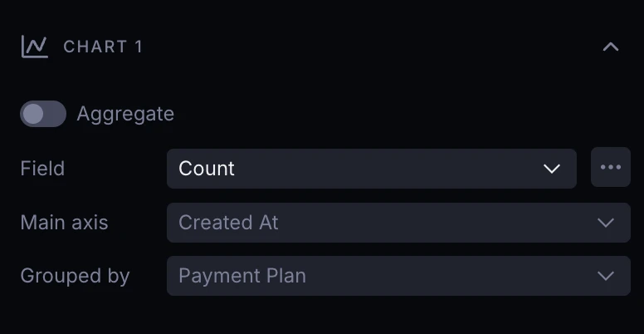The image size is (644, 334).
Task: Open the Main axis Created At dropdown
Action: click(x=398, y=223)
